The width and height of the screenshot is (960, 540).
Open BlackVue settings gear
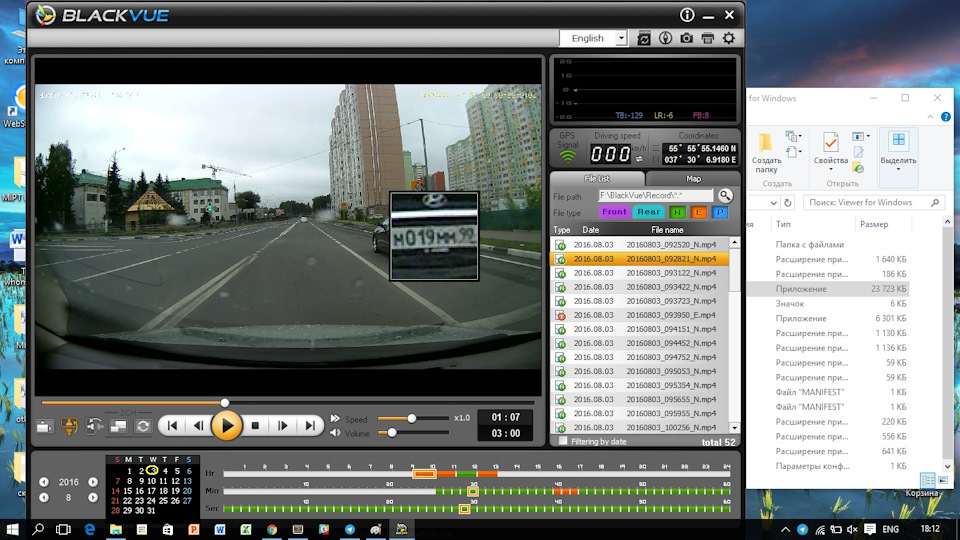click(x=729, y=38)
